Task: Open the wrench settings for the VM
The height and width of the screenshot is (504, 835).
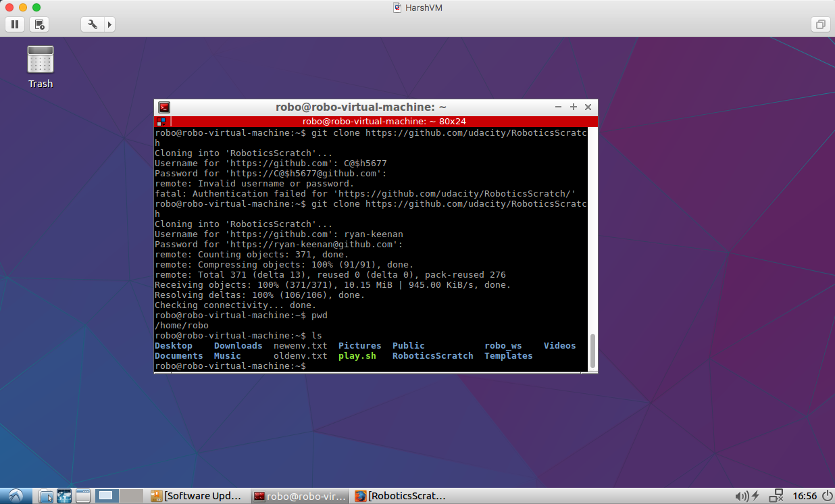Action: coord(93,24)
